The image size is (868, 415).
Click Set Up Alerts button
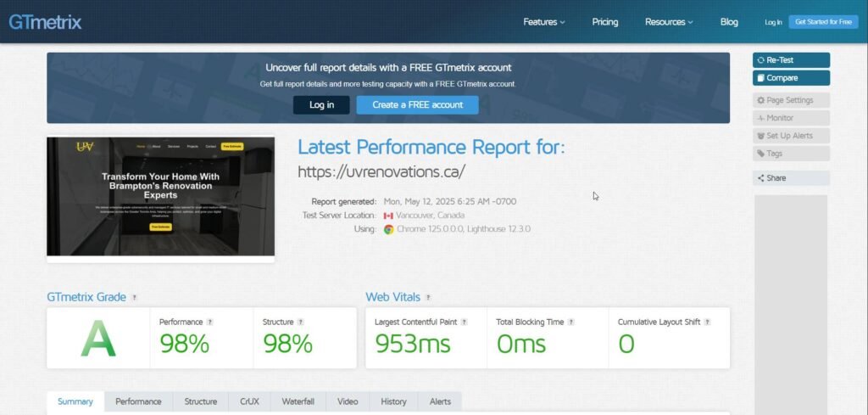coord(791,136)
